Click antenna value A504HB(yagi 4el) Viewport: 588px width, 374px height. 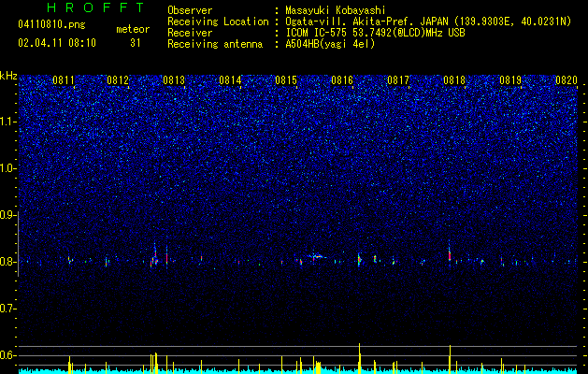[x=330, y=44]
